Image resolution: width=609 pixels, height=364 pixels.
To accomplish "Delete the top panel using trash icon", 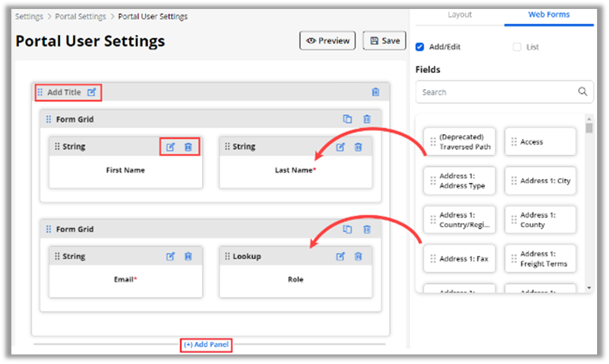I will pyautogui.click(x=375, y=92).
